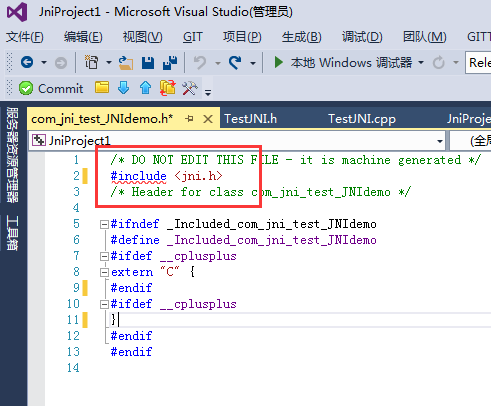The image size is (491, 406).
Task: Open the JniProject1 scope dropdown
Action: 440,141
